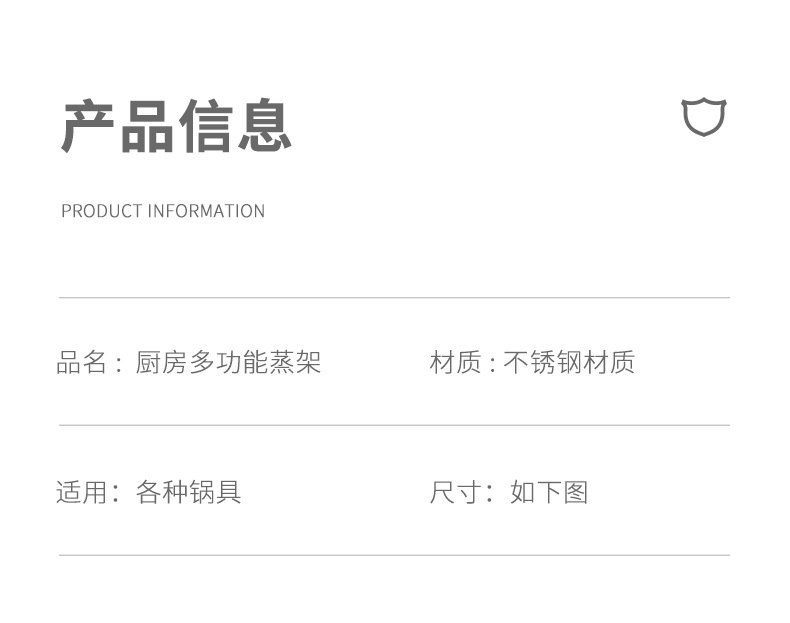This screenshot has height=623, width=790.
Task: Click the colon after 品名
Action: 119,364
